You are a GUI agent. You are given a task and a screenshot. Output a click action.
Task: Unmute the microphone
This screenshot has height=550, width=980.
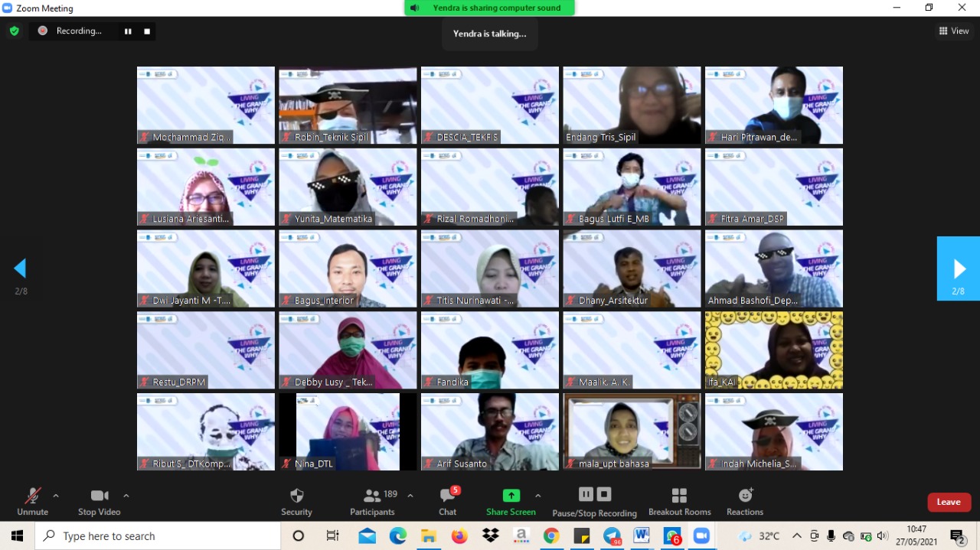(x=32, y=501)
